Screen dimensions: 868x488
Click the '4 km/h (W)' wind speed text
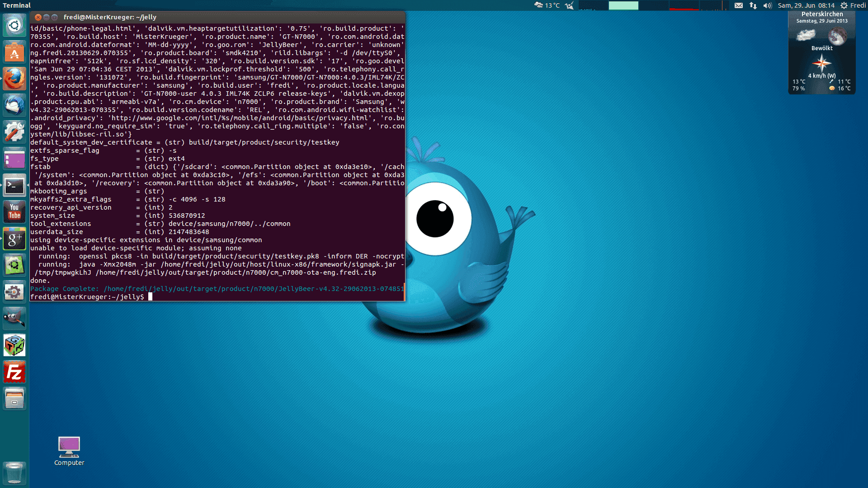(822, 75)
